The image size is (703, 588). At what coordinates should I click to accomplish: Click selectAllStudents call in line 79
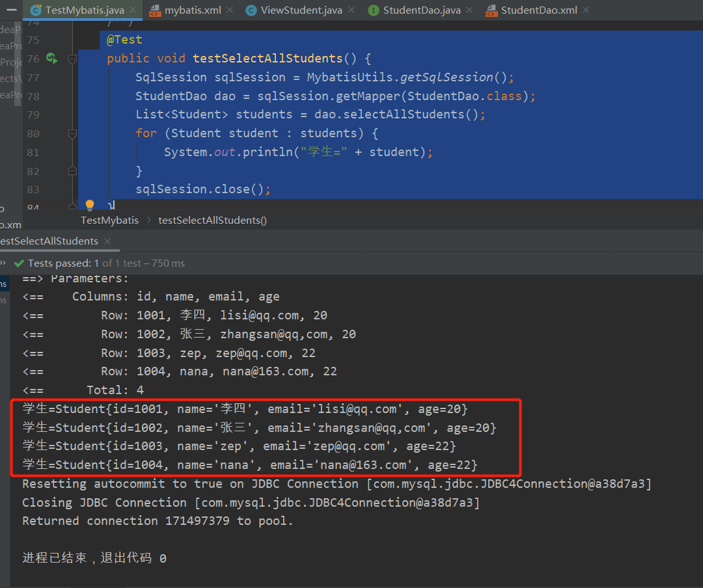point(404,114)
